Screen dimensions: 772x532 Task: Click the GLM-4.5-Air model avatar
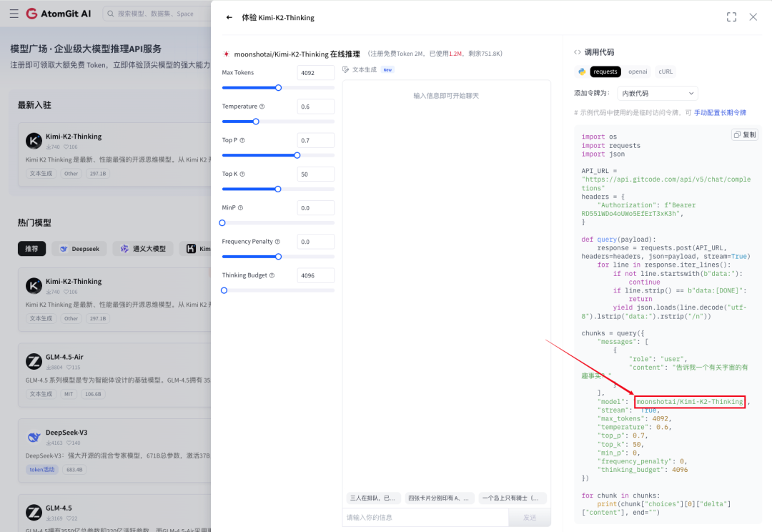pos(34,362)
